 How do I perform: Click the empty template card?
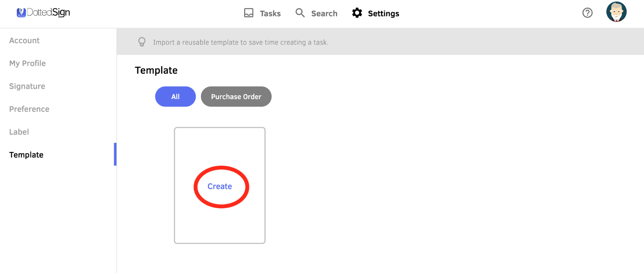[x=220, y=185]
